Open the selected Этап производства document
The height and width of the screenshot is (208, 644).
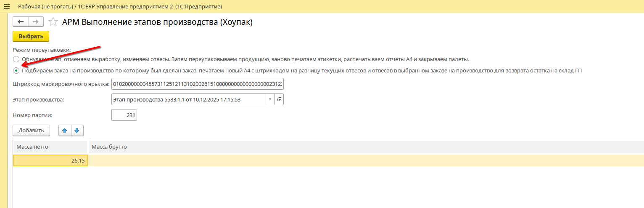pyautogui.click(x=279, y=99)
